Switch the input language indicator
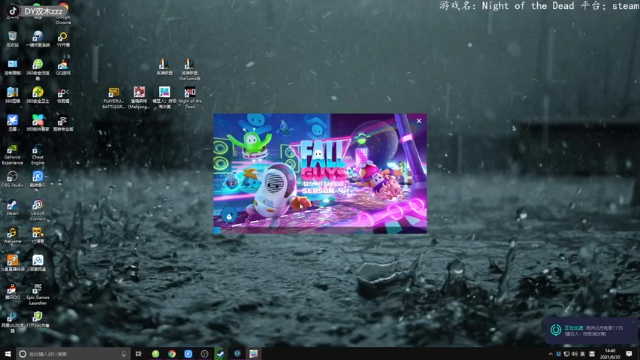The height and width of the screenshot is (360, 640). pos(583,354)
